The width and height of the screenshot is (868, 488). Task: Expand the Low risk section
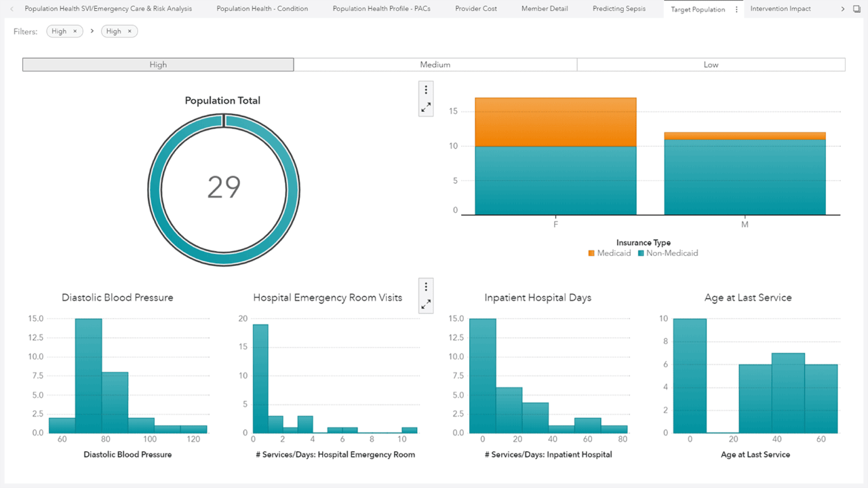point(711,64)
